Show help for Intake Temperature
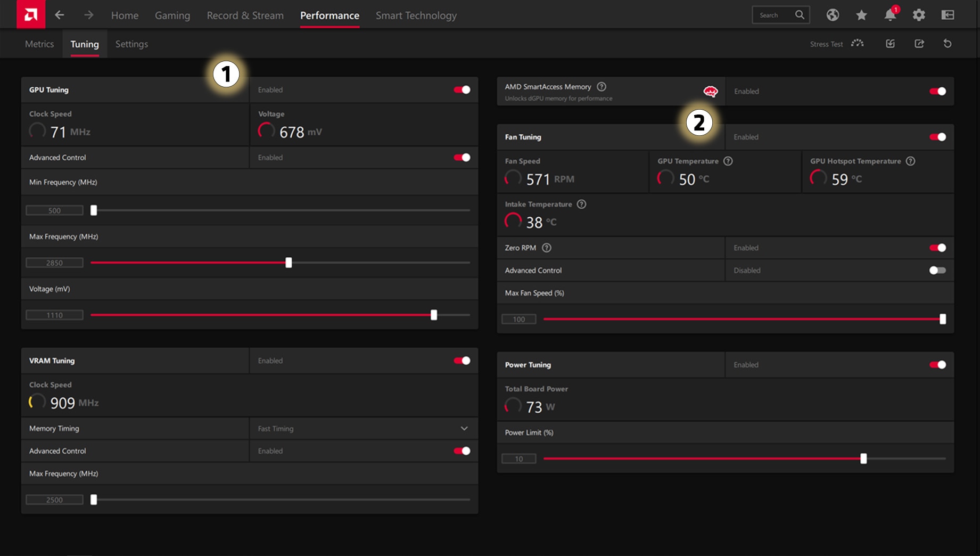The width and height of the screenshot is (980, 556). 581,204
